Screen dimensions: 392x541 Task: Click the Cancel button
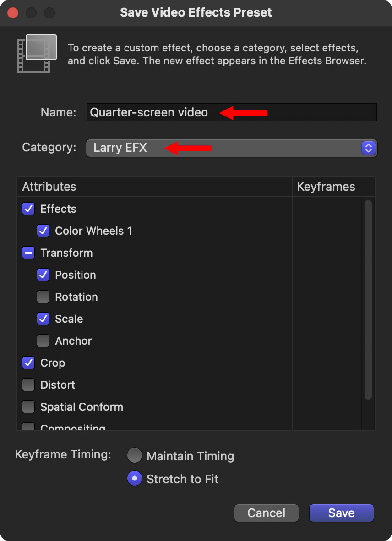pos(266,513)
